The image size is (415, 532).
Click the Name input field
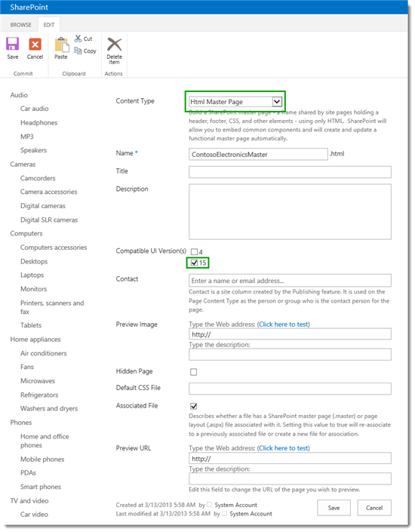[258, 154]
